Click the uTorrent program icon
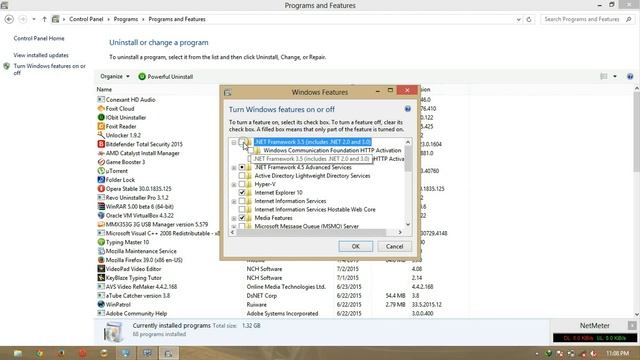640x360 pixels. pyautogui.click(x=101, y=171)
